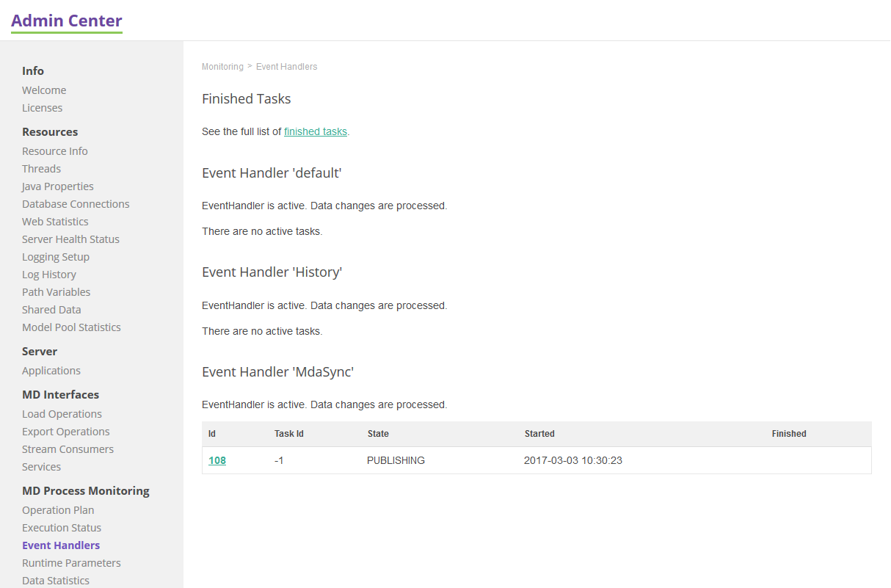Click the State column header
891x588 pixels.
pyautogui.click(x=378, y=434)
